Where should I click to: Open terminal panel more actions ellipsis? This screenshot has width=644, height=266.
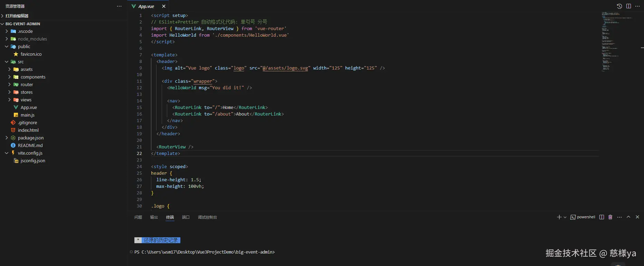pyautogui.click(x=619, y=217)
